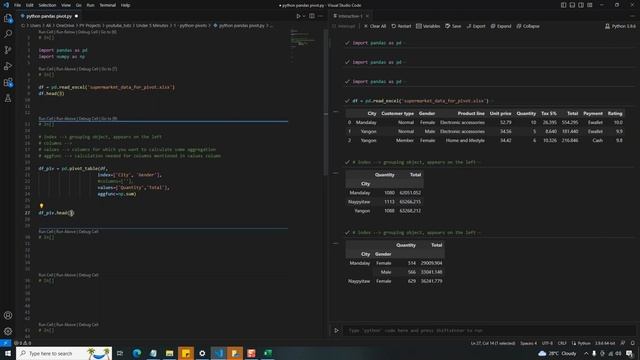Screen dimensions: 640x360
Task: Toggle secondary sidebar layout icon
Action: pyautogui.click(x=581, y=5)
